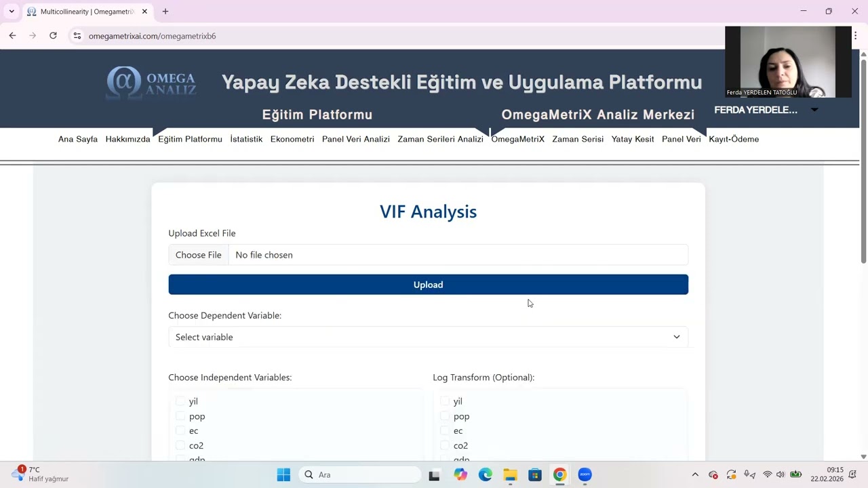This screenshot has width=868, height=488.
Task: Open the volume speaker tray icon
Action: click(780, 474)
